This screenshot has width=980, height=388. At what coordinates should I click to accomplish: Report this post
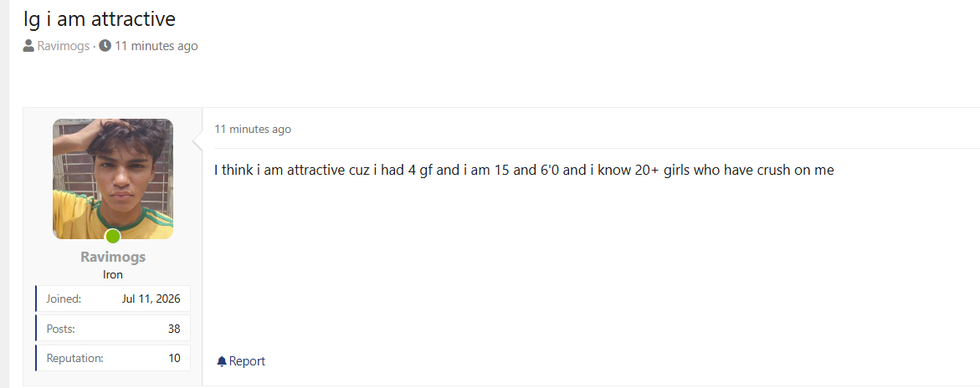241,361
